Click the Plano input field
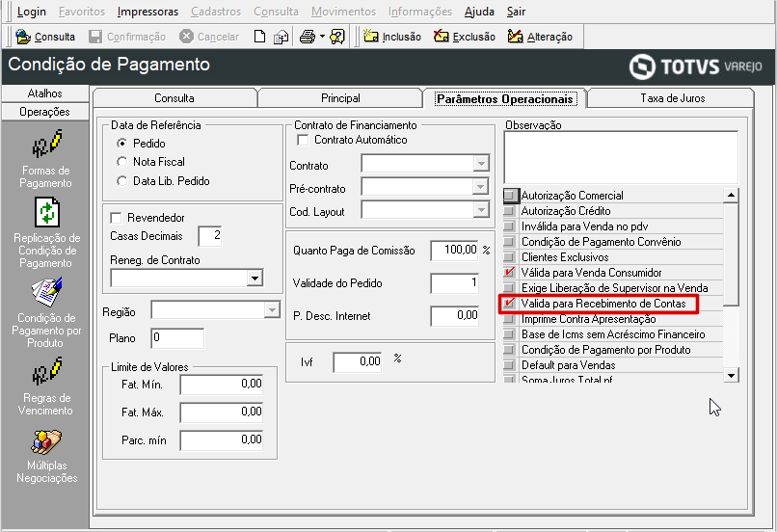The height and width of the screenshot is (532, 777). coord(177,338)
